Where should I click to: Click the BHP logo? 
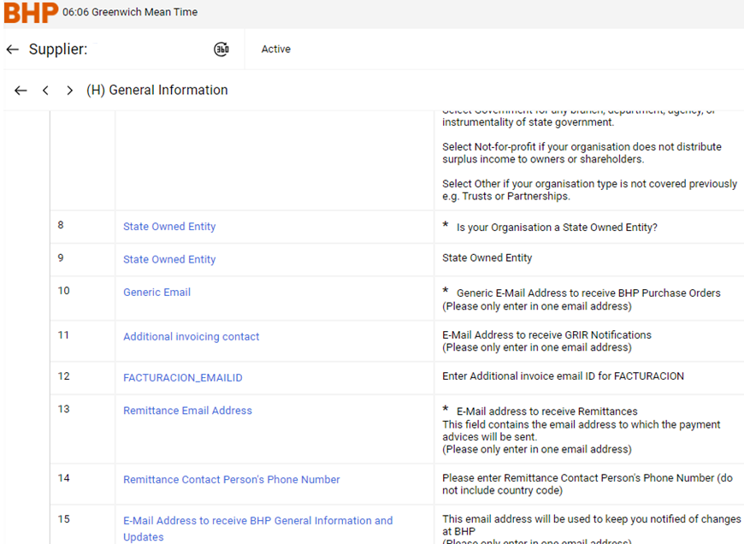point(31,13)
